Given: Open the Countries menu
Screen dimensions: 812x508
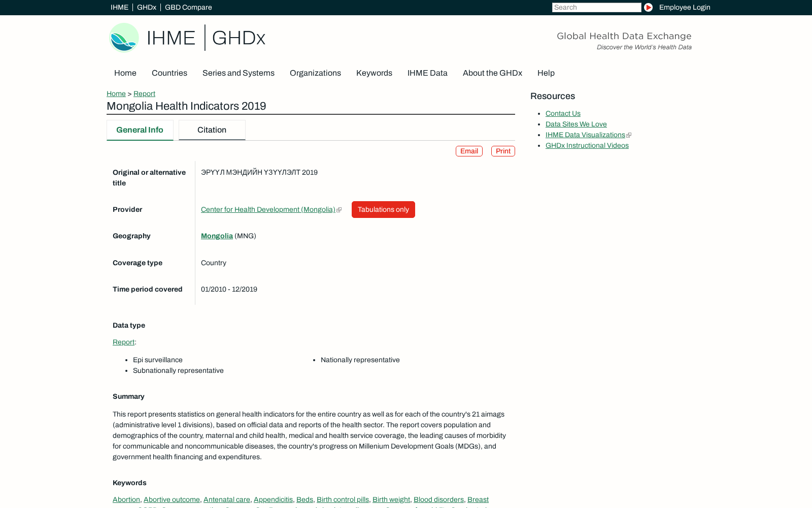Looking at the screenshot, I should (170, 73).
